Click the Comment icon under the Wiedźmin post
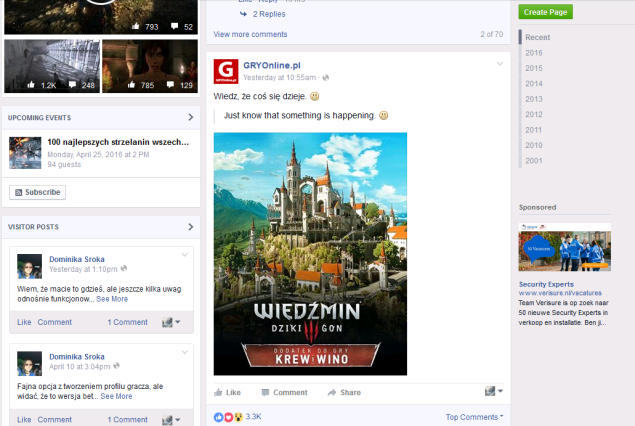The image size is (635, 426). click(265, 392)
